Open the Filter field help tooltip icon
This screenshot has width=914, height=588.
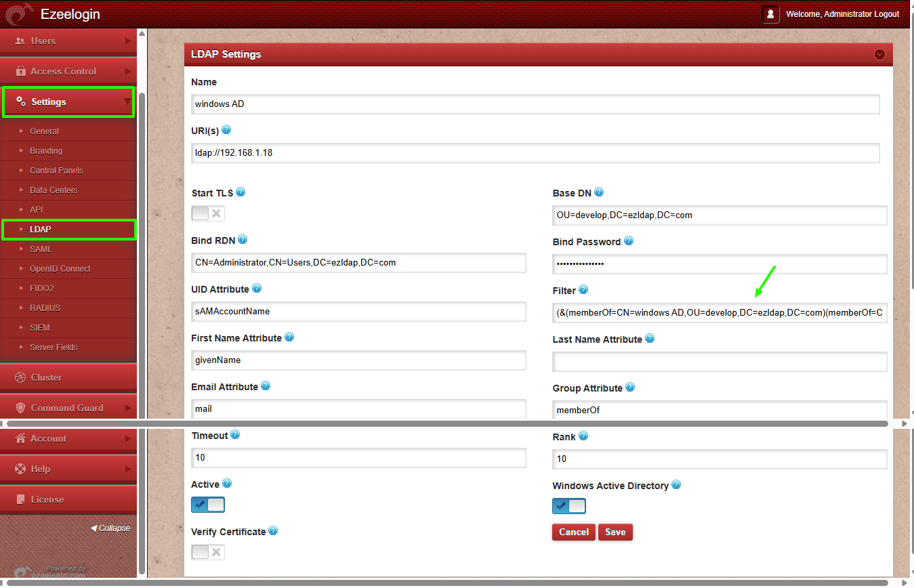pyautogui.click(x=583, y=290)
